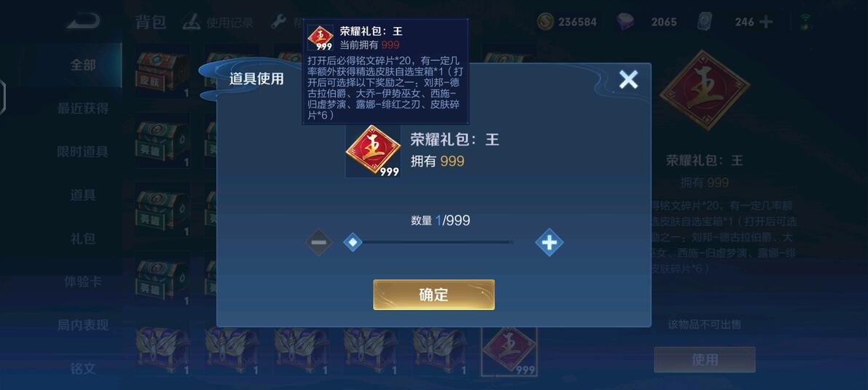Tap the back arrow icon at top left
This screenshot has width=868, height=390.
tap(84, 22)
